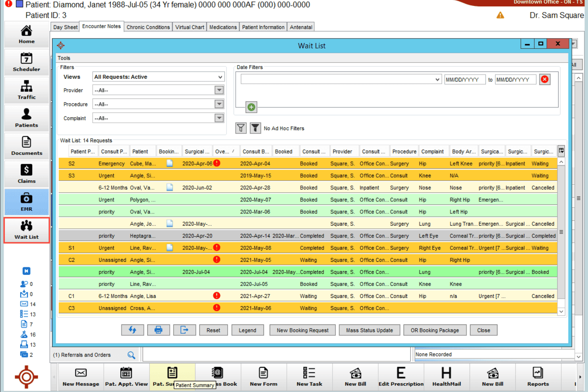Select the EMR module
This screenshot has width=588, height=392.
click(27, 202)
